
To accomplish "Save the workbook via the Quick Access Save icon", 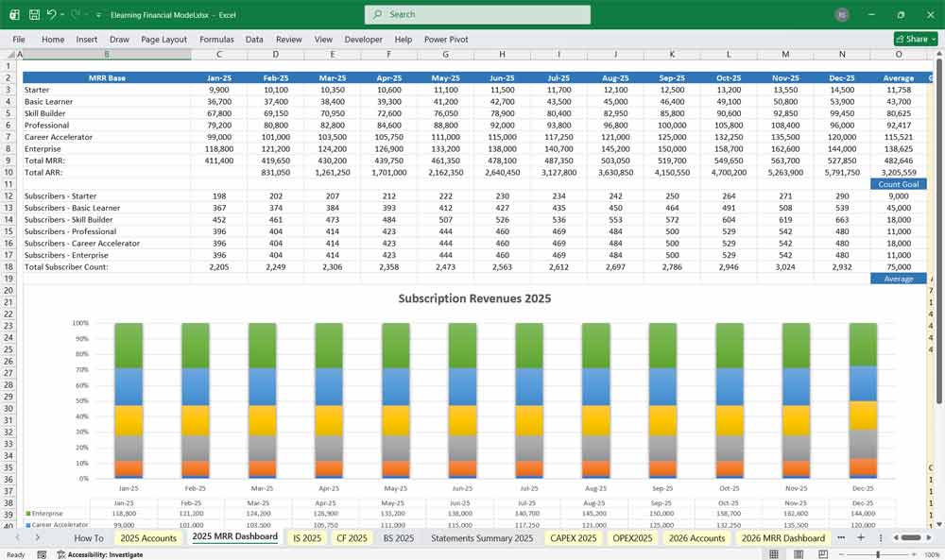I will click(x=34, y=14).
